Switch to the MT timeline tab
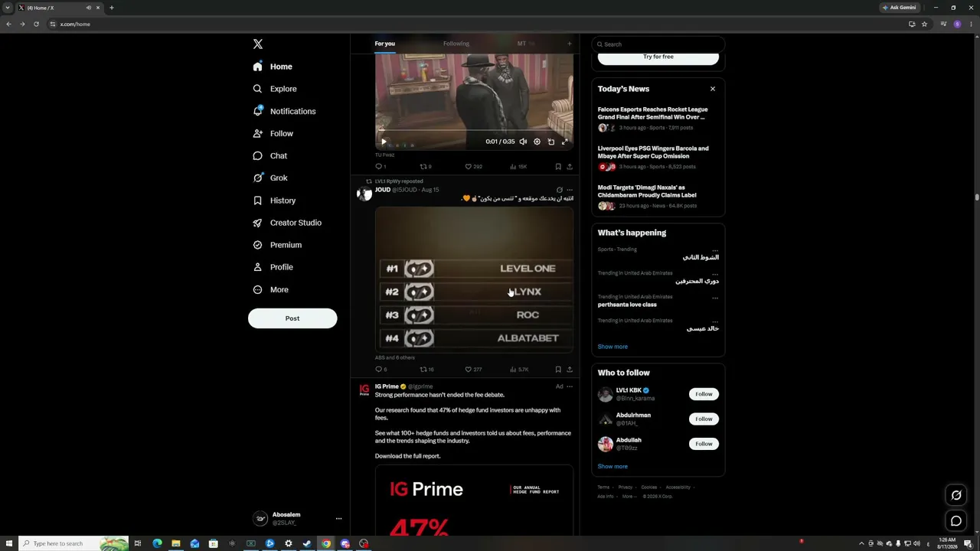 pos(521,44)
